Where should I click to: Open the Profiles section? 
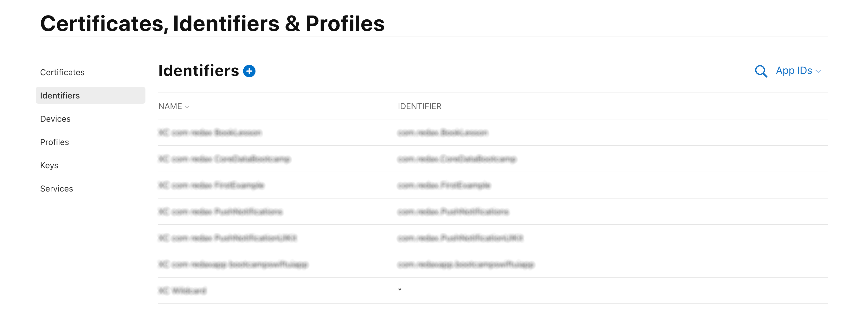coord(55,142)
